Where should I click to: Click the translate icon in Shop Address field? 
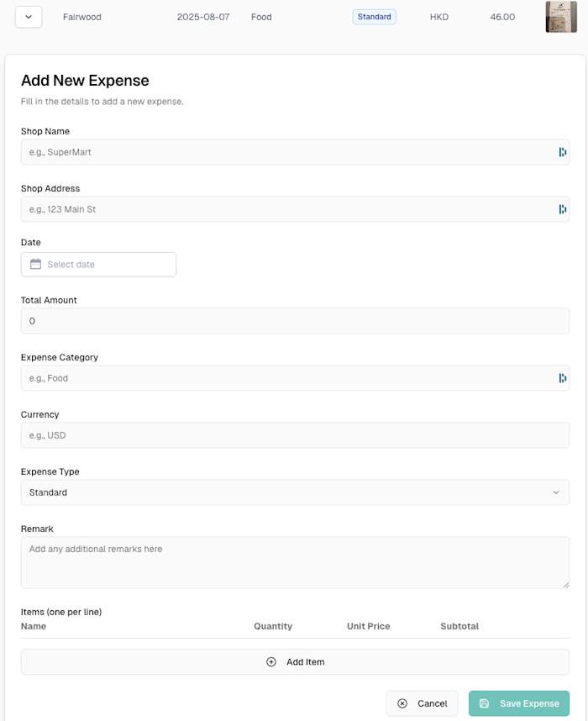pos(562,209)
